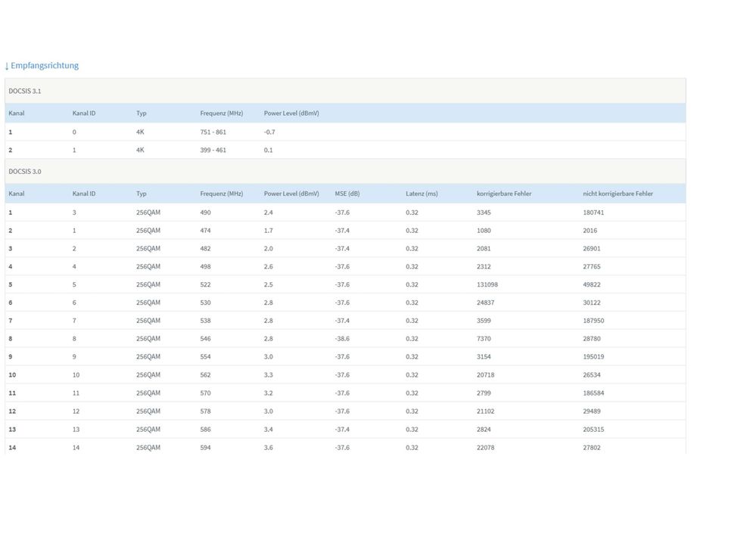The image size is (756, 534).
Task: Select uncorrectable error value 27765
Action: (x=592, y=266)
